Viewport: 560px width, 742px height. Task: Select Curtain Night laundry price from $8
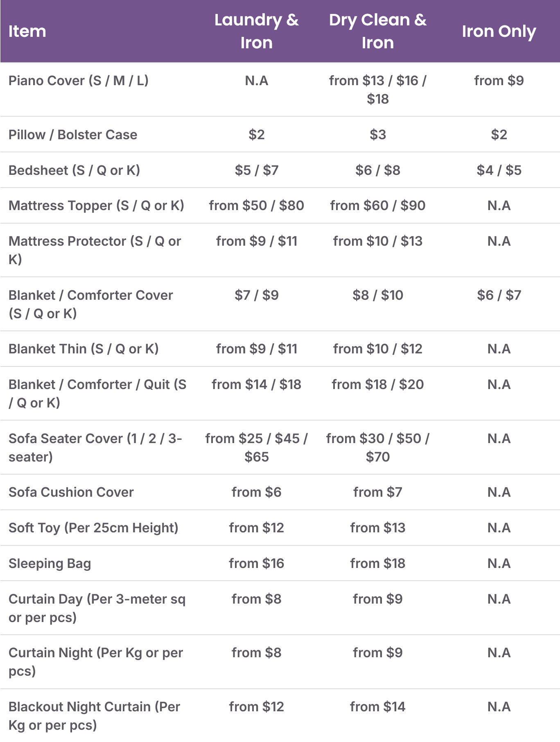click(x=257, y=653)
